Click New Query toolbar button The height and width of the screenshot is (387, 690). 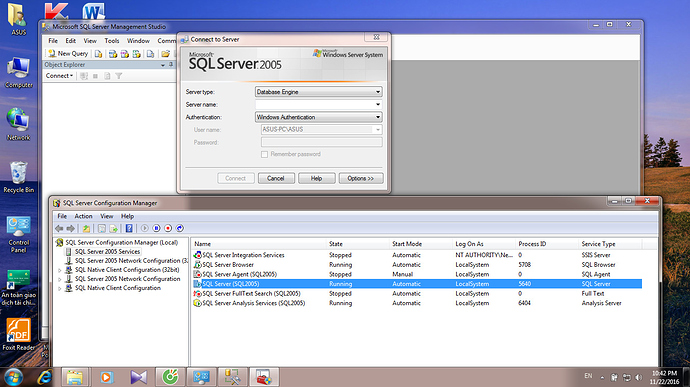coord(68,53)
